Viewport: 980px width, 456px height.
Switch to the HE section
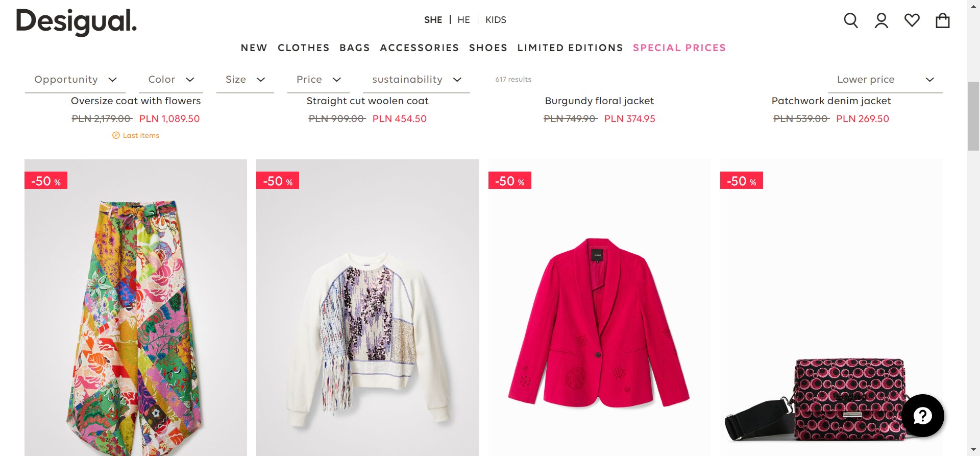click(x=463, y=20)
